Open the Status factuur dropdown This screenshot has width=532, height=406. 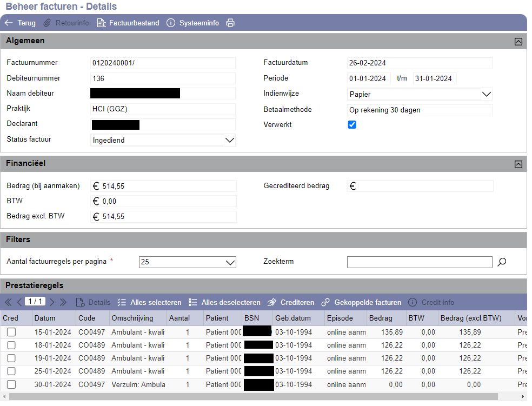point(229,141)
